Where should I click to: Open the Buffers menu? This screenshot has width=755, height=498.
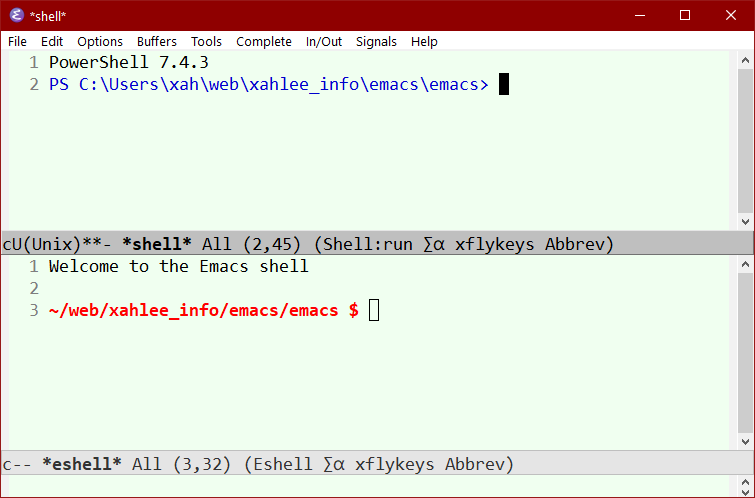[x=156, y=42]
